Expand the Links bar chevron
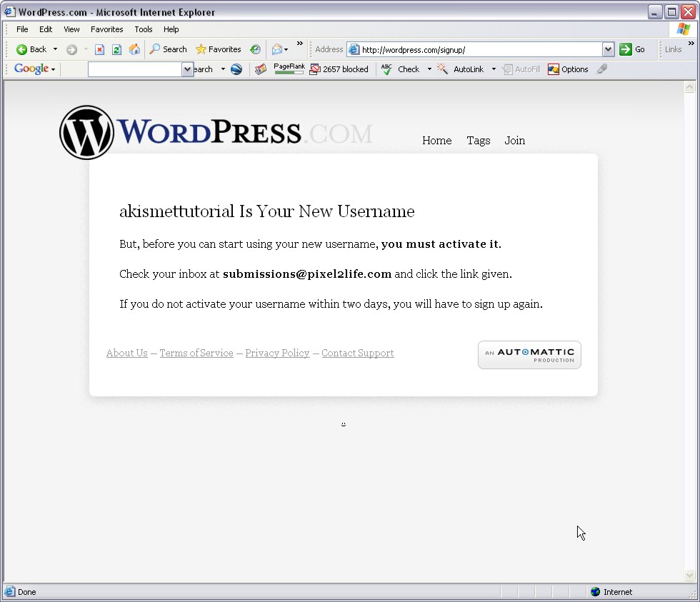 (691, 44)
